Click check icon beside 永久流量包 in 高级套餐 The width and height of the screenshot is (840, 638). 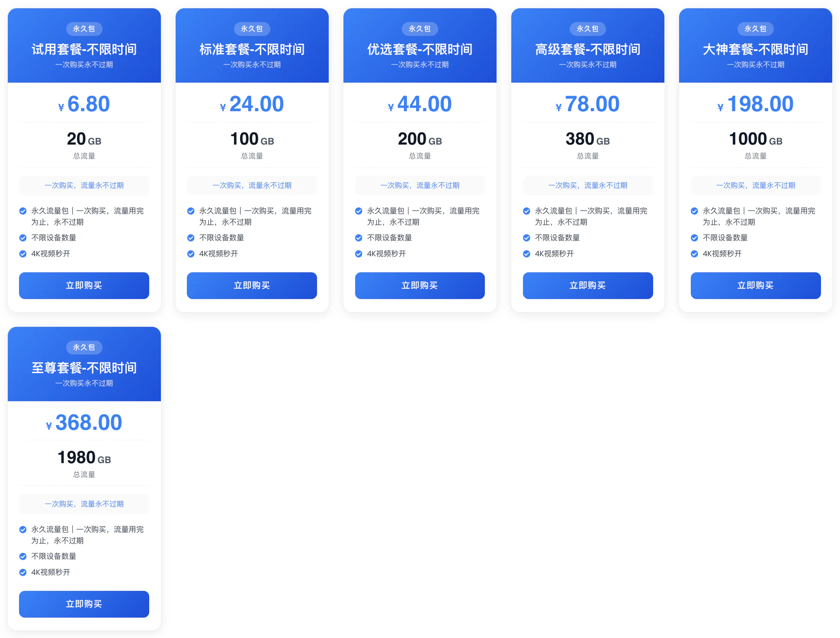tap(526, 211)
